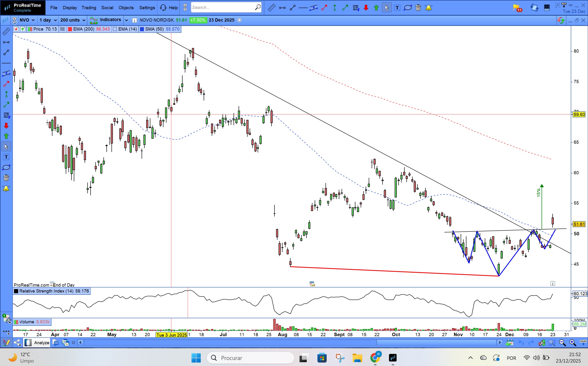Click the Fibonacci retracement tool in left sidebar
This screenshot has width=588, height=366.
point(6,115)
